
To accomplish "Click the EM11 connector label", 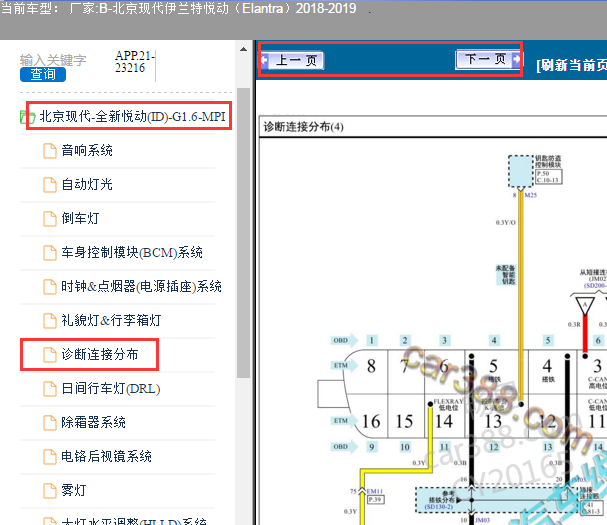I will click(374, 491).
